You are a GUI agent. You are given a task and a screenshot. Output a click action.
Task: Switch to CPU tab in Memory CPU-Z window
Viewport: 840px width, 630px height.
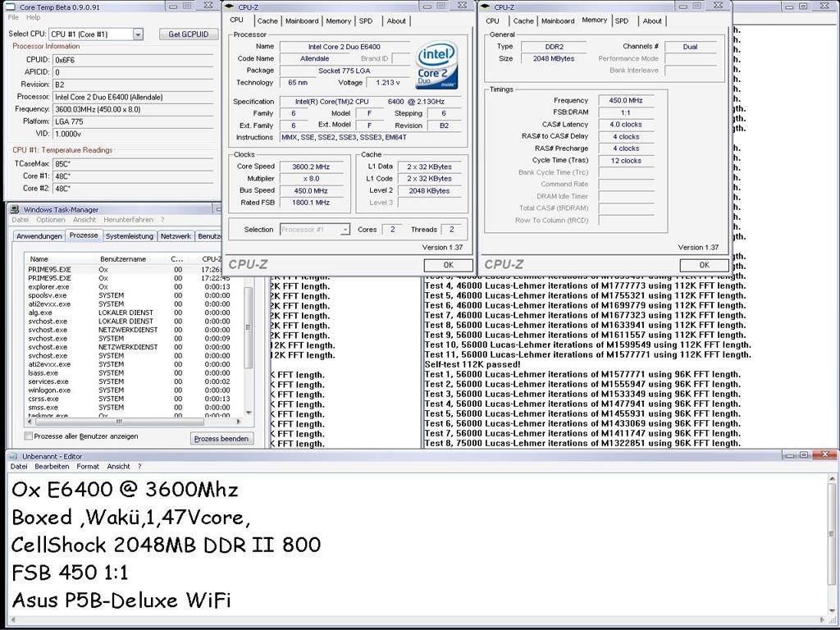pyautogui.click(x=492, y=21)
